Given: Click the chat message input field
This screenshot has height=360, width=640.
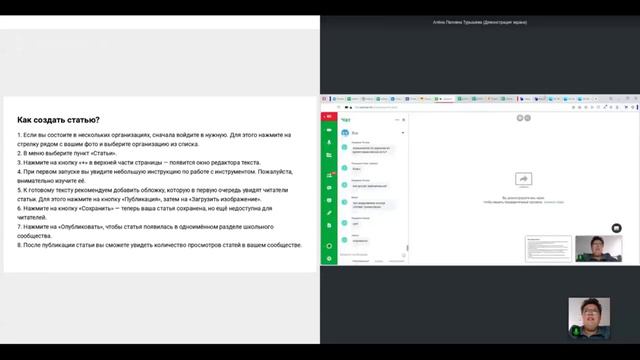Looking at the screenshot, I should 370,255.
